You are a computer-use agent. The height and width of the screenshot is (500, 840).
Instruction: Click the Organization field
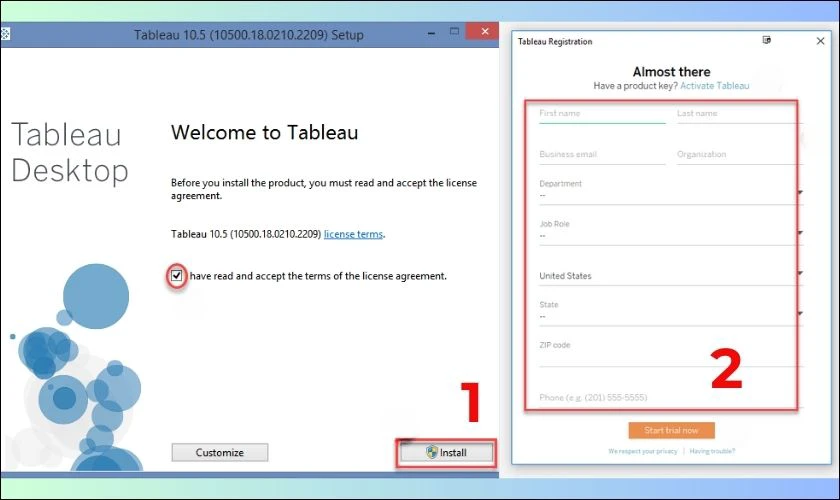(x=740, y=155)
